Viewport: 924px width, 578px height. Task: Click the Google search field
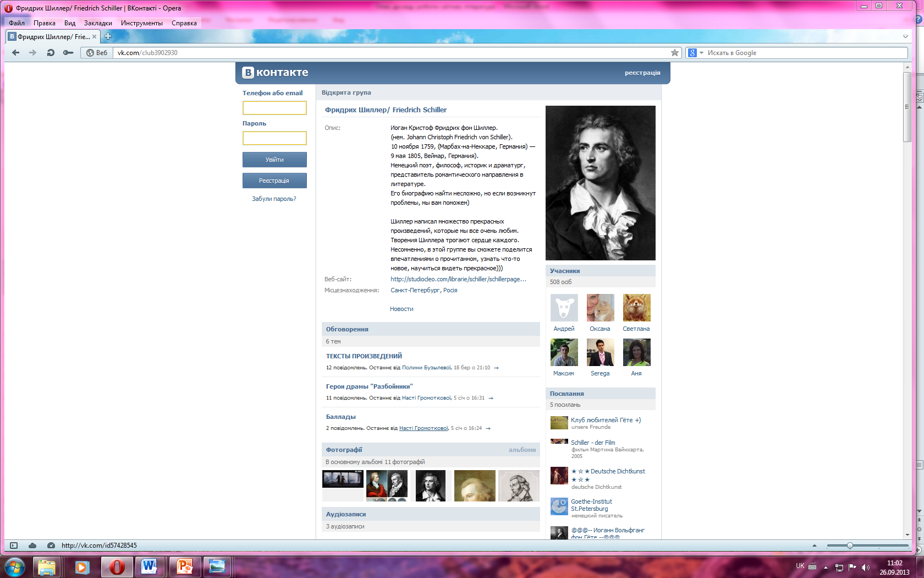point(806,53)
